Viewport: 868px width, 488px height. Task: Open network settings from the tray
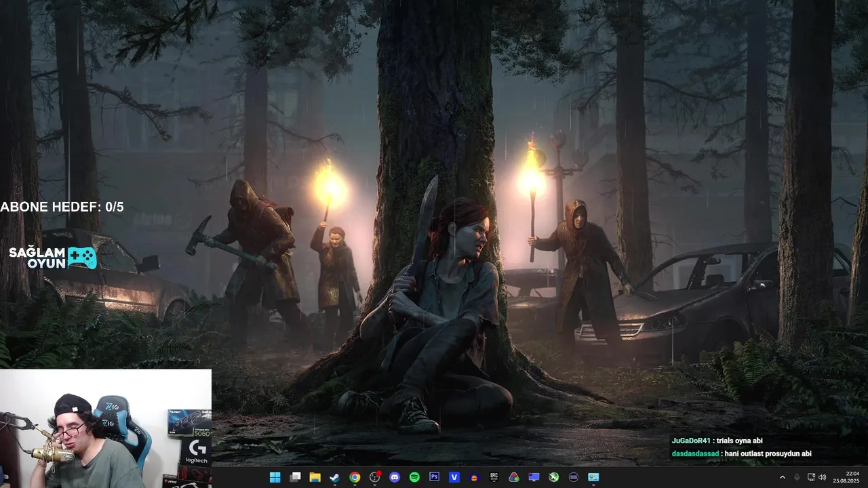[x=811, y=477]
